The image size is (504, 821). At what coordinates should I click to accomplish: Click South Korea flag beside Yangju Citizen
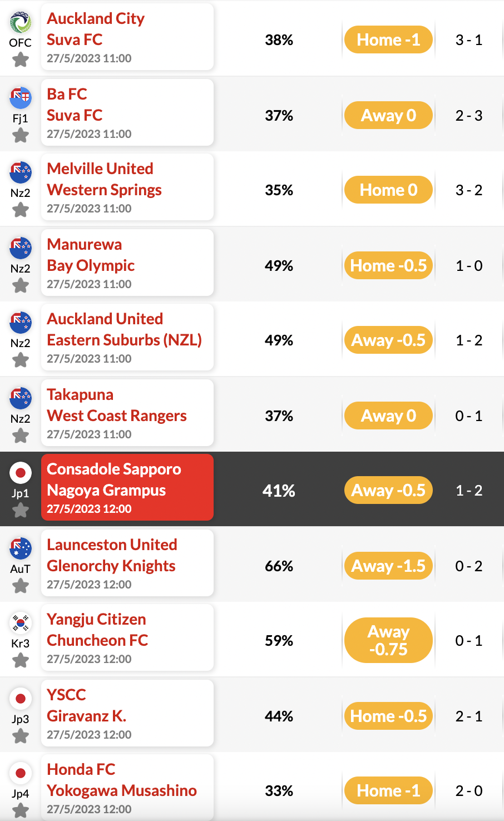click(21, 623)
